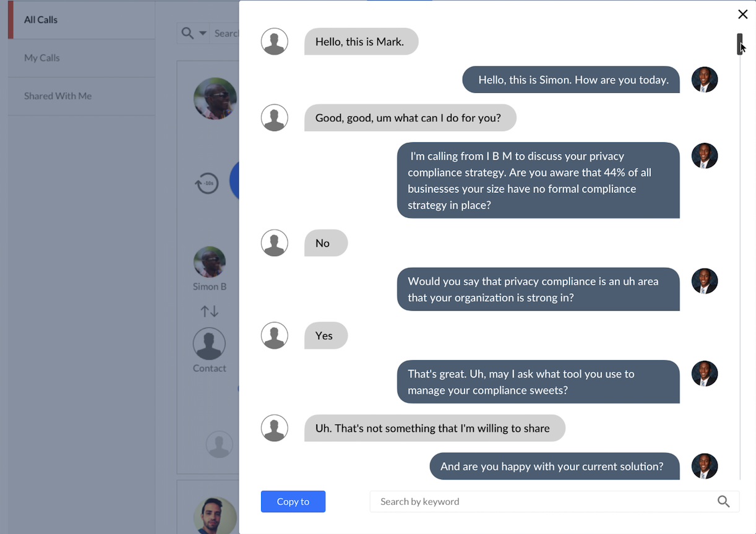Open My Calls in the sidebar
The width and height of the screenshot is (756, 534).
pos(42,58)
